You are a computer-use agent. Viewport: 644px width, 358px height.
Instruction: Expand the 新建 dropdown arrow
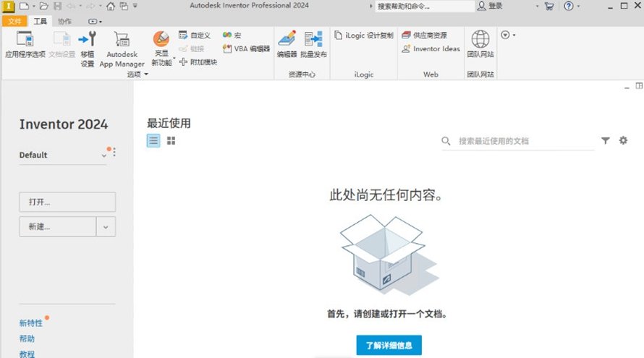coord(106,226)
